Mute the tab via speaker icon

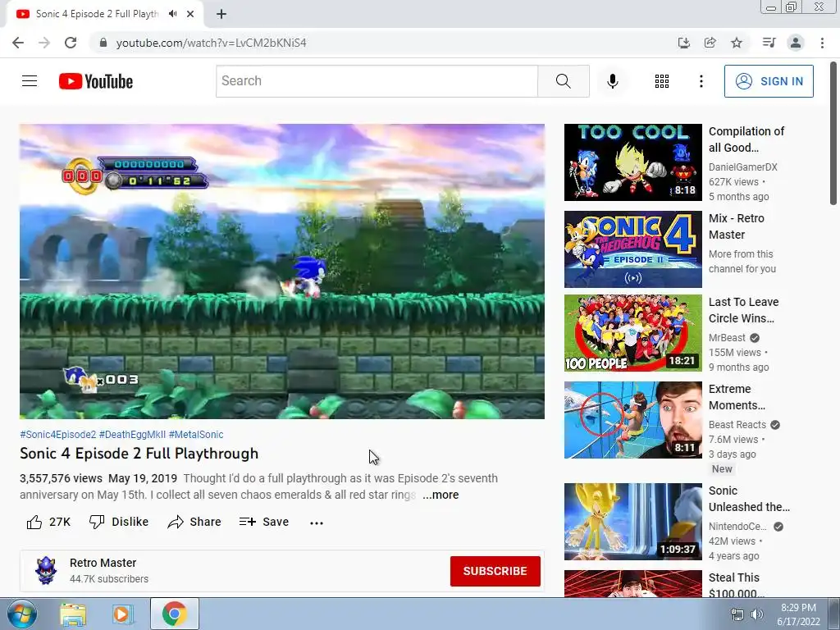(172, 14)
